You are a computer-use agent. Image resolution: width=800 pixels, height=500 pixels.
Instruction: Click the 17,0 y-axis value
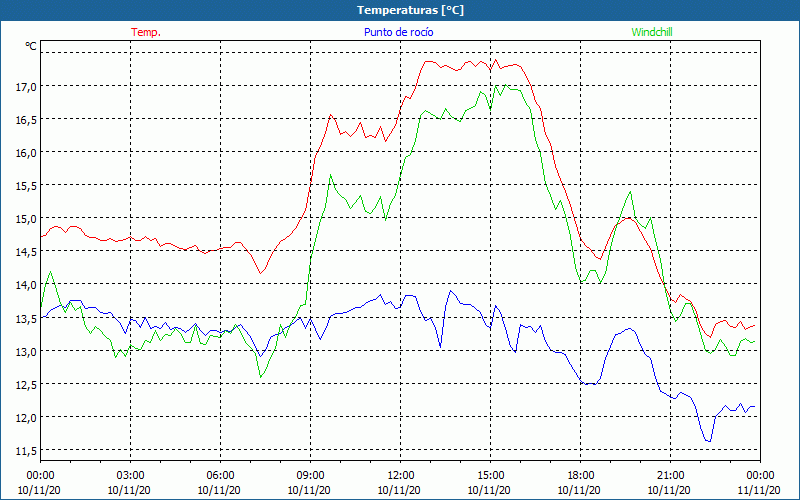[x=26, y=87]
